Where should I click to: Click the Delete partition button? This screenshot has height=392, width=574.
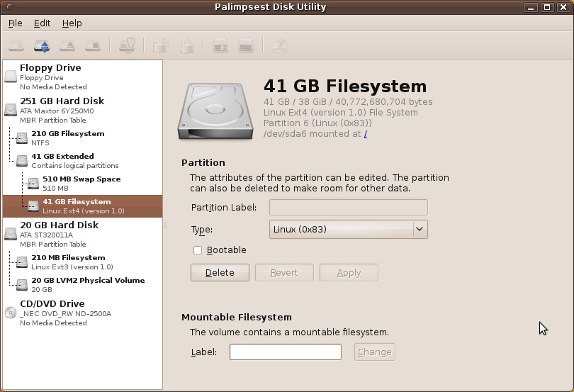tap(220, 273)
